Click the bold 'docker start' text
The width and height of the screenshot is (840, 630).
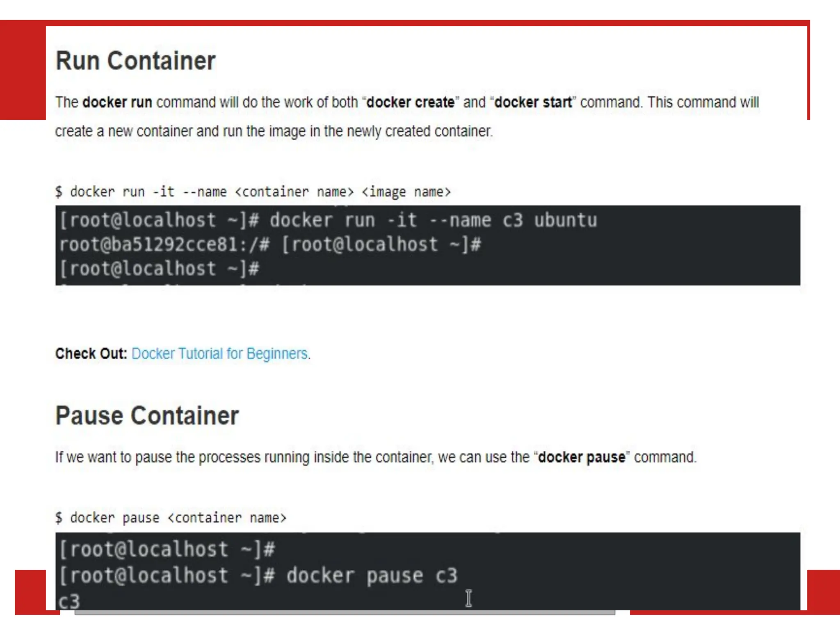[533, 102]
